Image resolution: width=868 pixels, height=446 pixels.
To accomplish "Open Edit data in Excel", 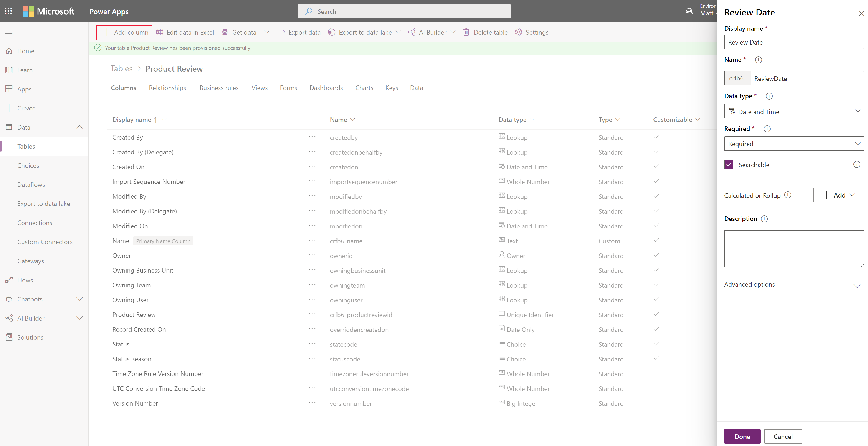I will pos(185,32).
